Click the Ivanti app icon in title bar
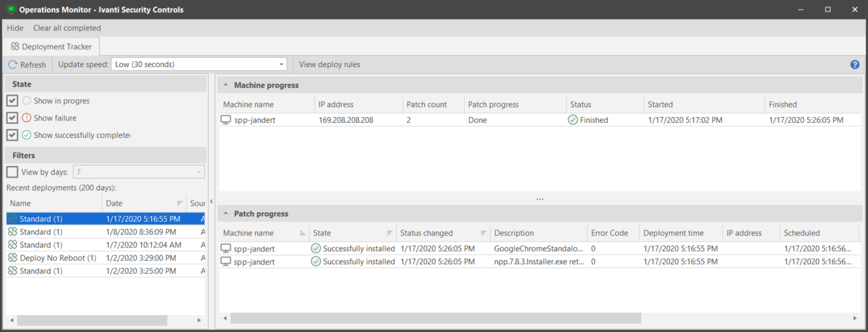Screen dimensions: 868x332 [11, 10]
